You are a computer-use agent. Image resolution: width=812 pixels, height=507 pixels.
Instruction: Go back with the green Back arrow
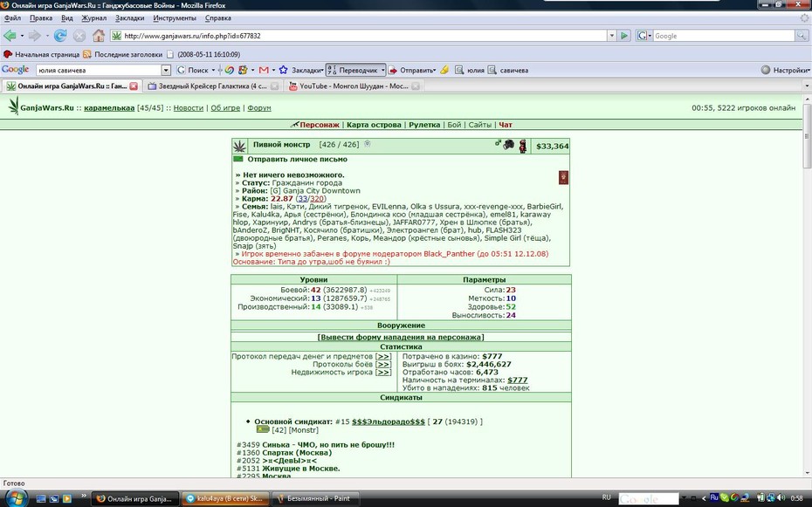10,36
